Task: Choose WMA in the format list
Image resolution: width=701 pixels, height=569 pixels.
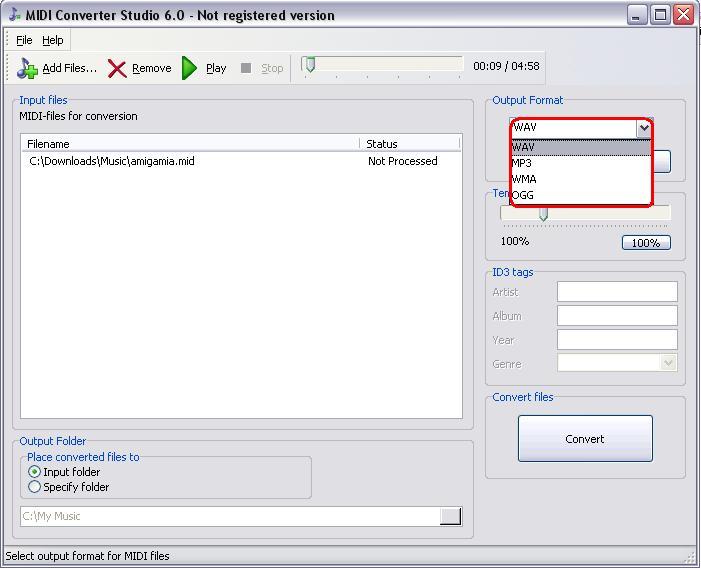Action: [581, 179]
